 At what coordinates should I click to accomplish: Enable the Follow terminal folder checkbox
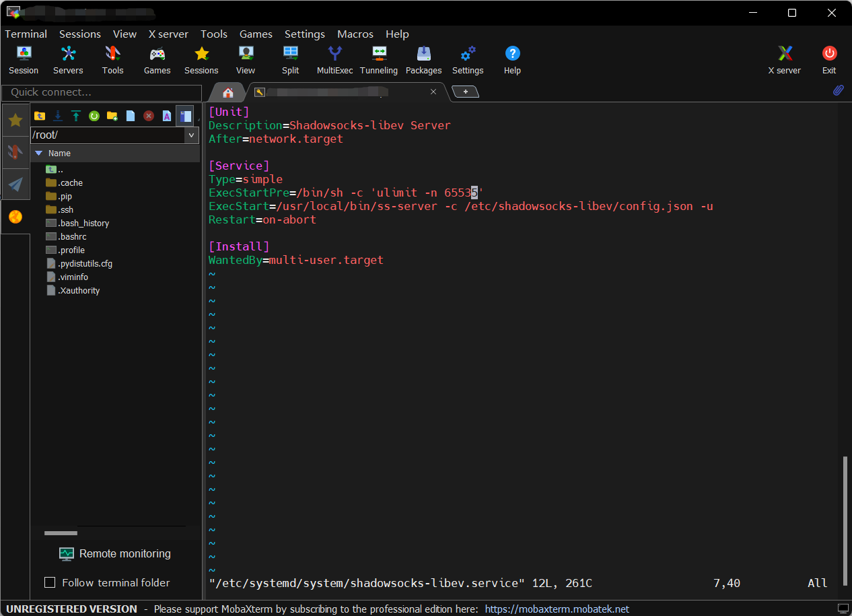[50, 582]
